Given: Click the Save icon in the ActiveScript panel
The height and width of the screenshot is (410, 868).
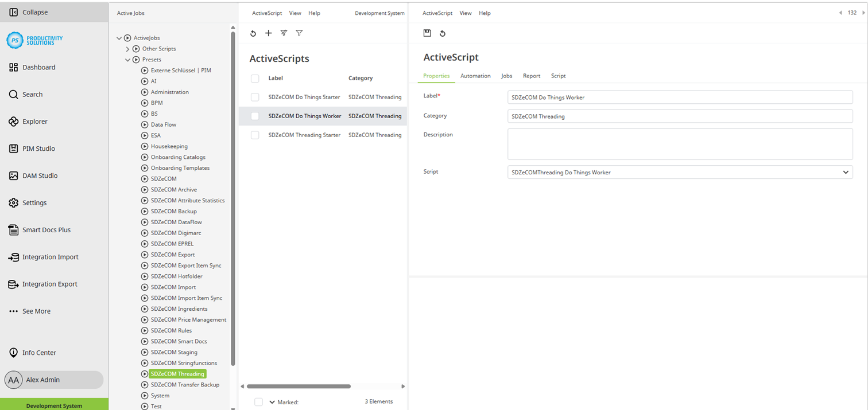Looking at the screenshot, I should (427, 33).
